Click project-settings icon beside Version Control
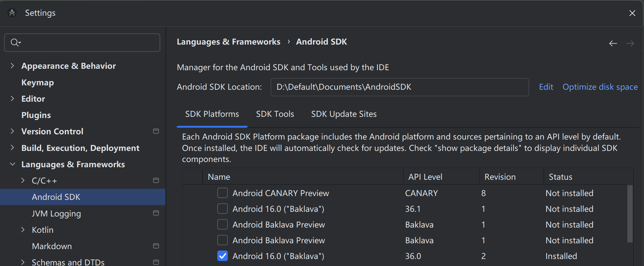This screenshot has height=266, width=644. [x=156, y=131]
